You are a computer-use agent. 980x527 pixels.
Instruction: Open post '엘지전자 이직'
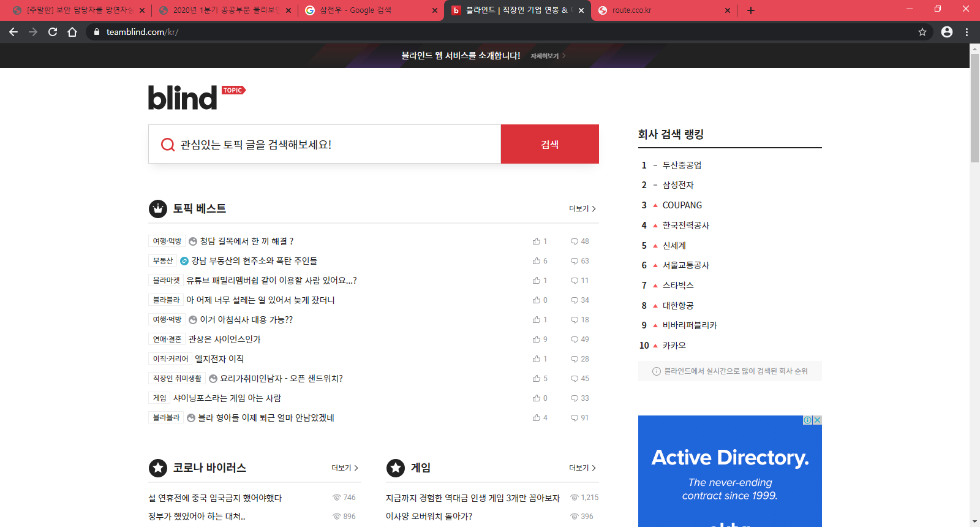point(219,359)
